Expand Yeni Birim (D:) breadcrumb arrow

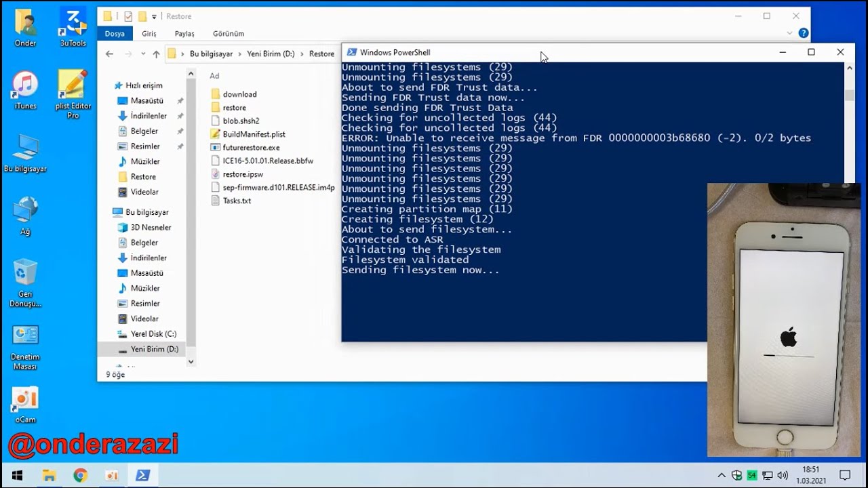[302, 54]
